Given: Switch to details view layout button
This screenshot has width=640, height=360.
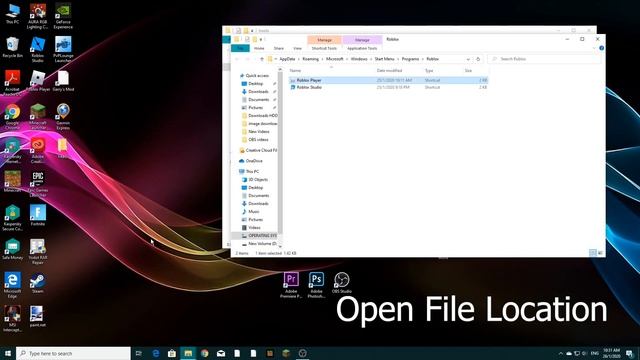Looking at the screenshot, I should (x=593, y=253).
